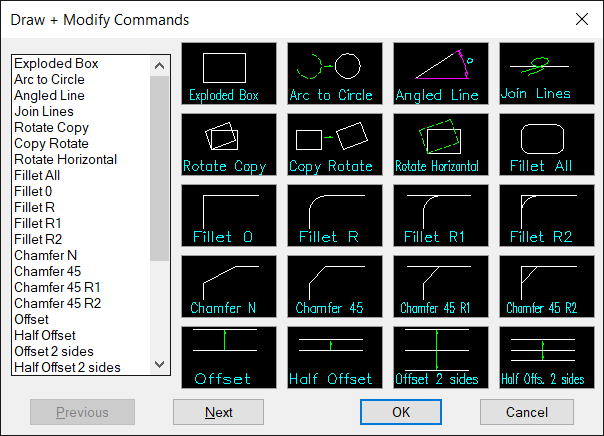Click the list box scrollbar thumb
Screen dimensions: 604x436
[159, 168]
